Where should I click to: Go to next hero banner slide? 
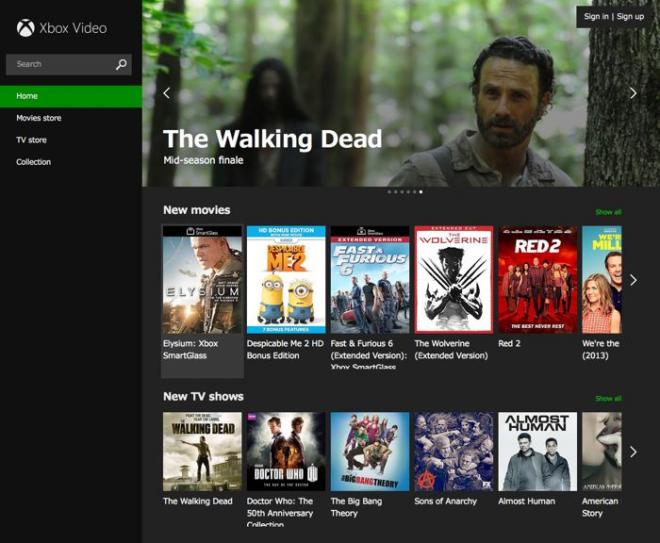[x=633, y=93]
